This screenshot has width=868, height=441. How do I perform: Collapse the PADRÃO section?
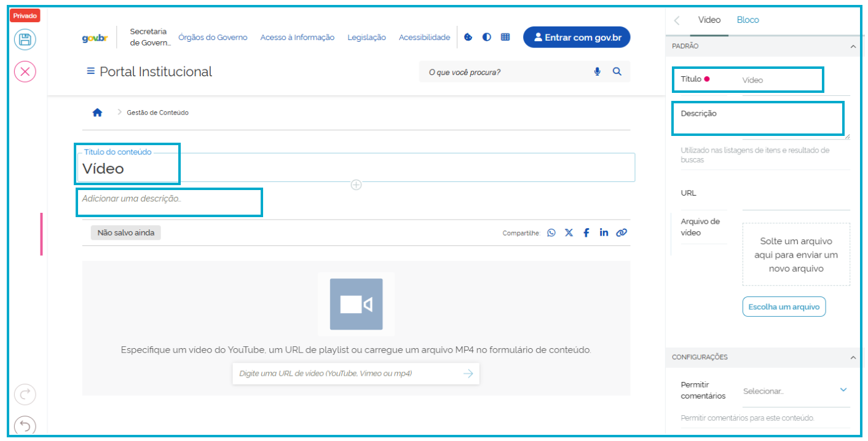pyautogui.click(x=853, y=46)
